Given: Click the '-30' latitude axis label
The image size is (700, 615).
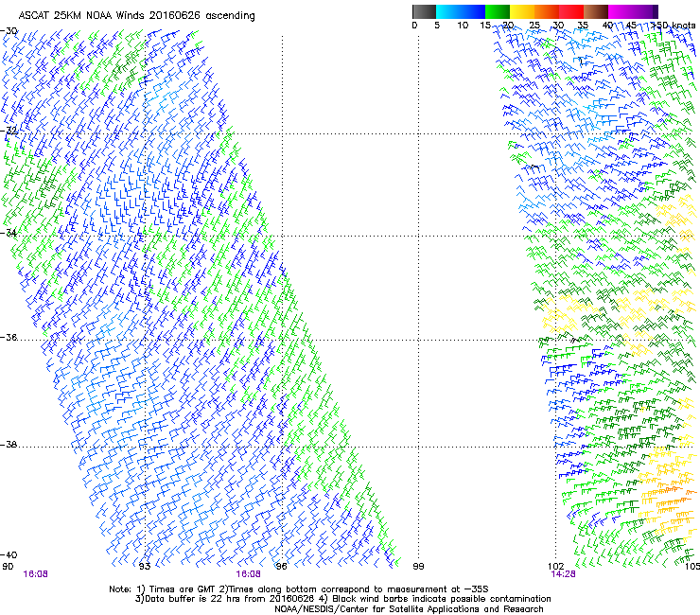Looking at the screenshot, I should (9, 31).
